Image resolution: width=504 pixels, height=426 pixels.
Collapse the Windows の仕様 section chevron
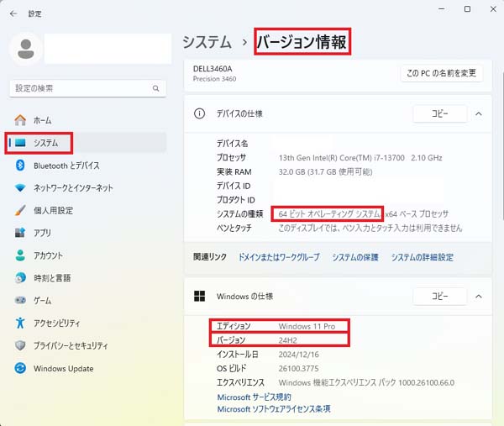coord(479,296)
